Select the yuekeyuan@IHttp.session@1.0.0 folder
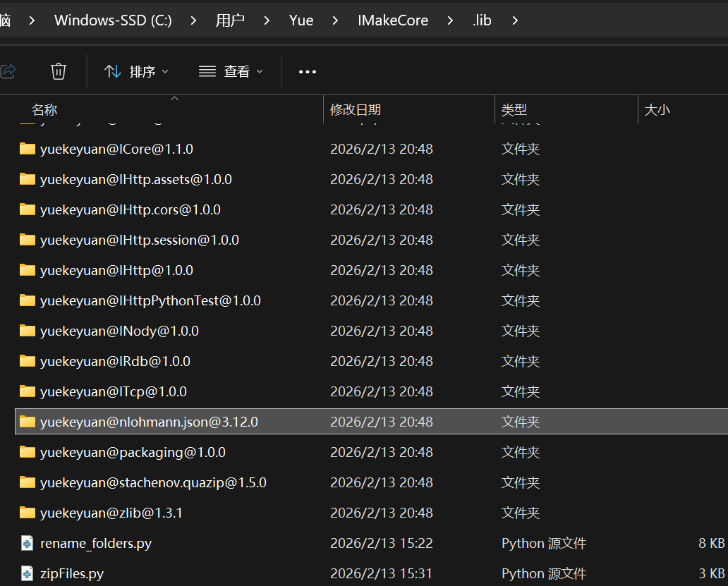Image resolution: width=728 pixels, height=586 pixels. tap(140, 240)
